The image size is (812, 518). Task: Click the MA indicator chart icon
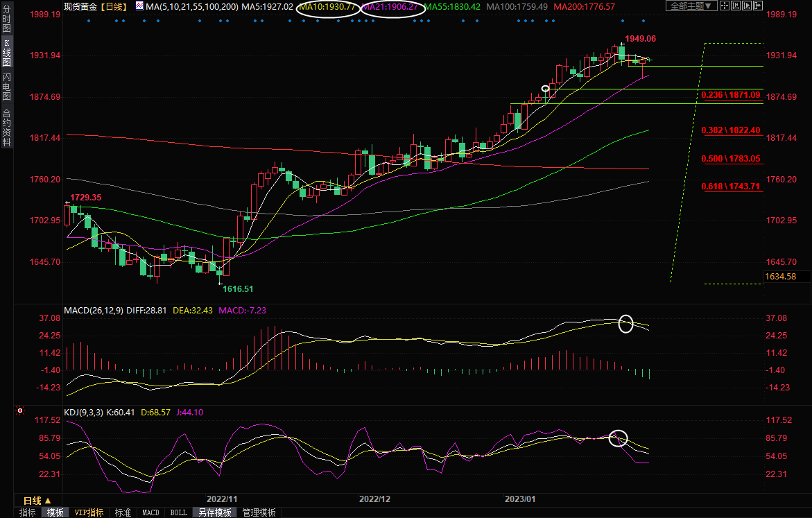[x=139, y=6]
